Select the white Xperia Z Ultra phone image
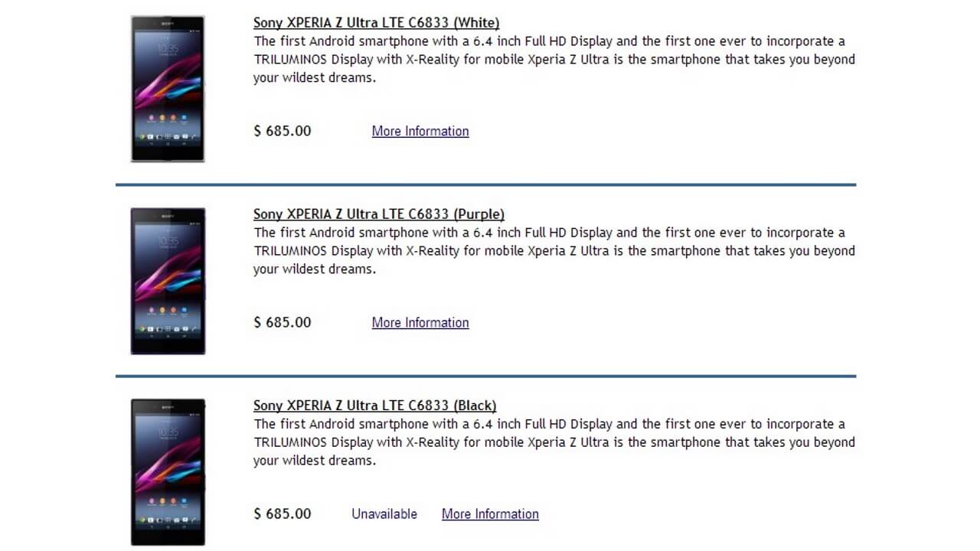 (167, 88)
